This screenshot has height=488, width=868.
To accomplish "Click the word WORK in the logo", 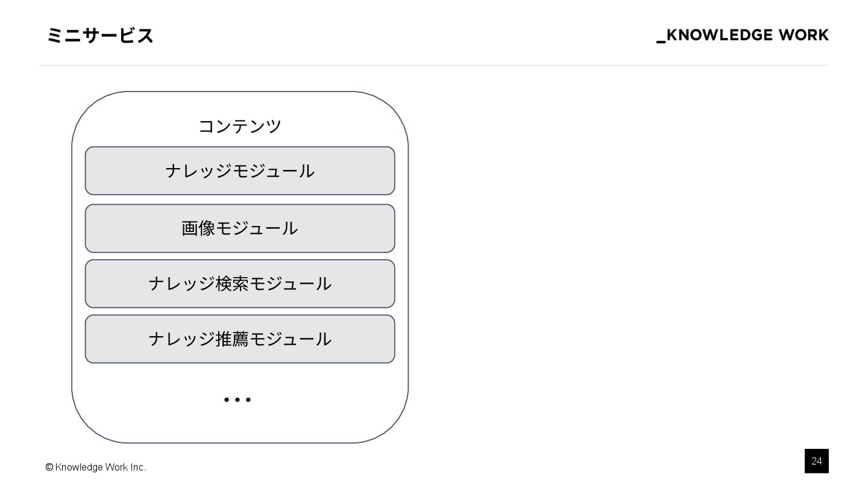I will point(803,36).
